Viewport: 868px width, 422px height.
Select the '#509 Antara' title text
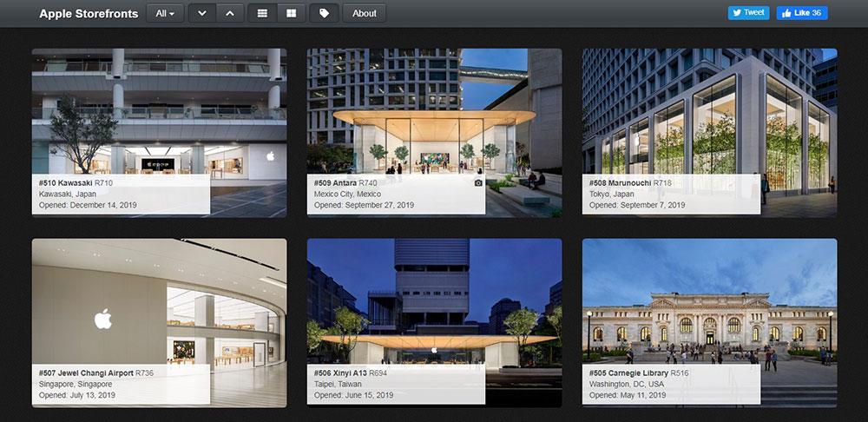point(335,182)
